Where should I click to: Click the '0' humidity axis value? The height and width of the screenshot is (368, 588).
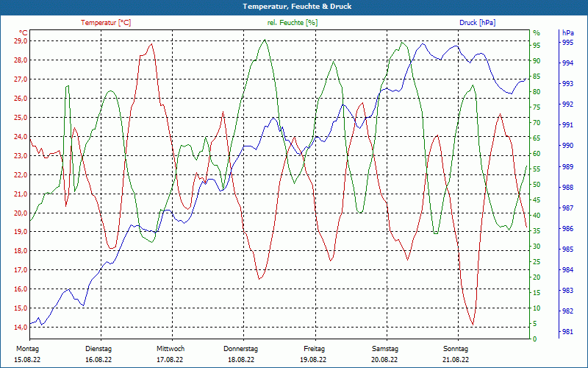535,339
